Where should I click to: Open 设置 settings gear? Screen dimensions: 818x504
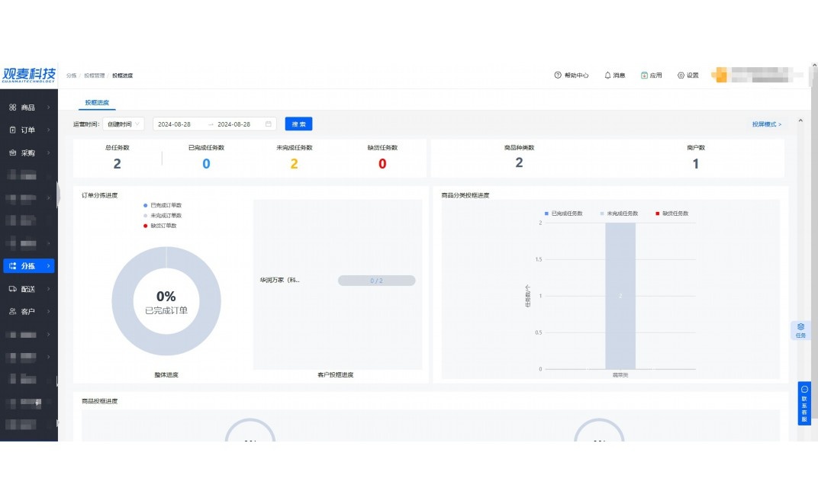tap(681, 75)
